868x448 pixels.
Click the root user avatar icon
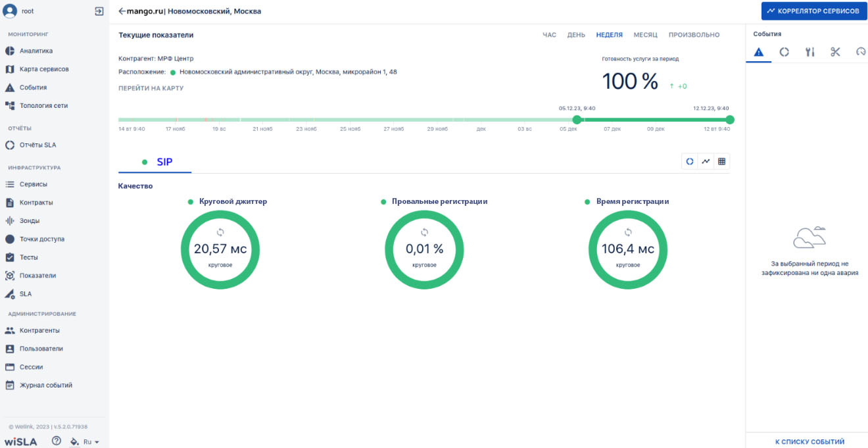(10, 11)
